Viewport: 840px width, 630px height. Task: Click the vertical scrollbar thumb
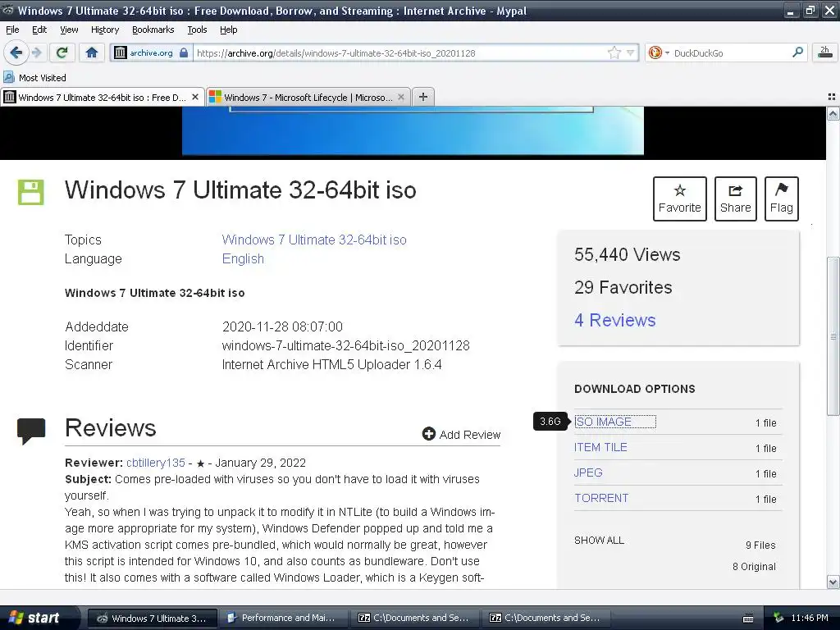coord(833,336)
